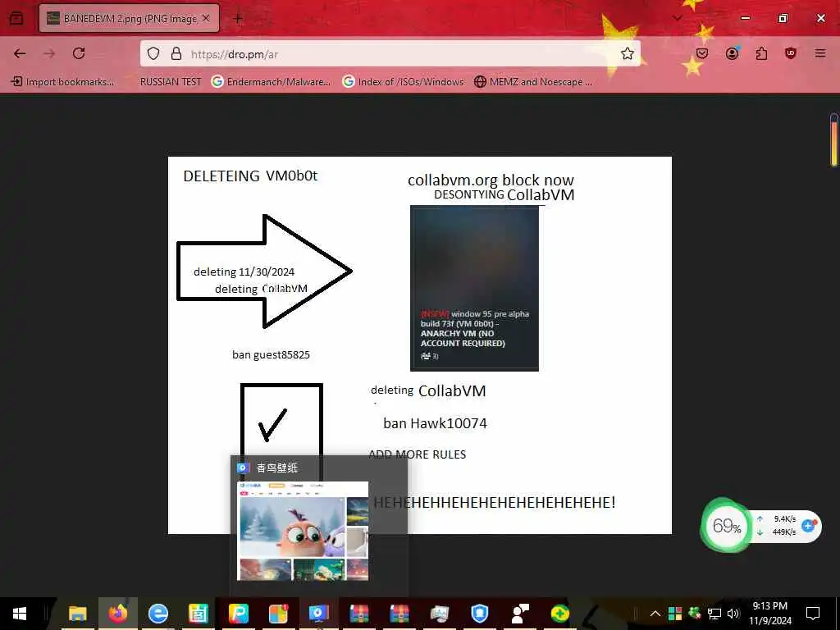Open the calendar notes taskbar app
Viewport: 840px width, 630px height.
pos(199,614)
